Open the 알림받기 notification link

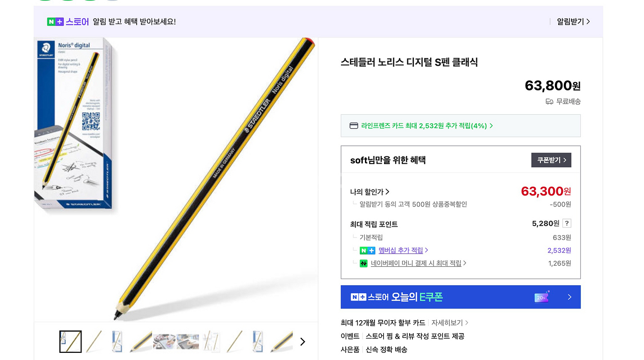[573, 22]
